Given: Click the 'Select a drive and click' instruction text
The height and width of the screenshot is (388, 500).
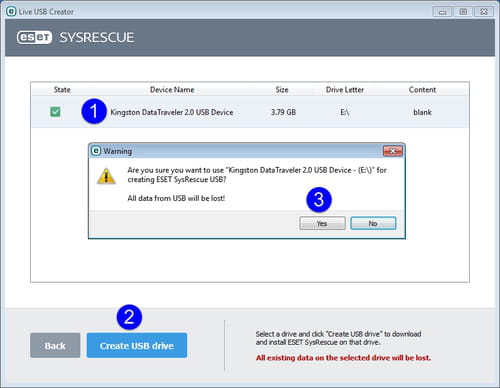Looking at the screenshot, I should point(338,338).
